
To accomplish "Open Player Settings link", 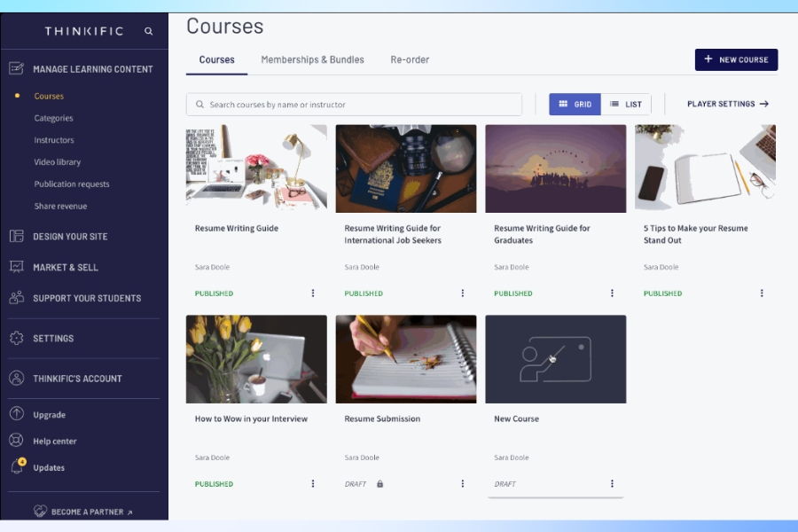I will tap(728, 104).
